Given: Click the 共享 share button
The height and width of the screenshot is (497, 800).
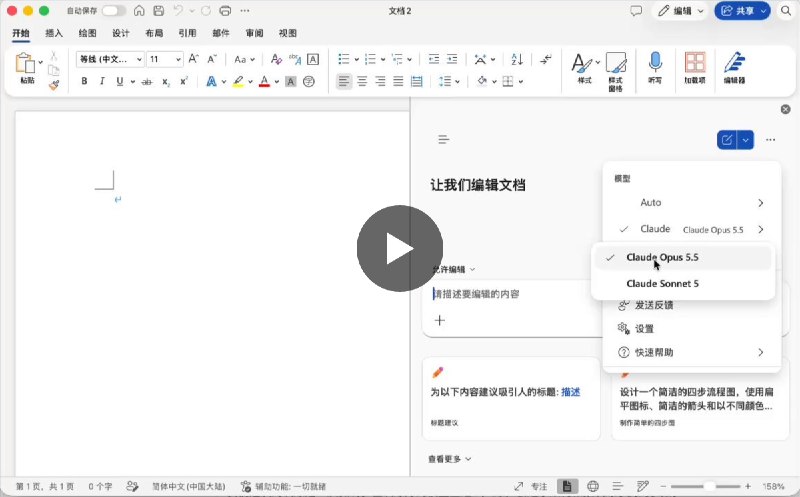Looking at the screenshot, I should click(x=742, y=11).
